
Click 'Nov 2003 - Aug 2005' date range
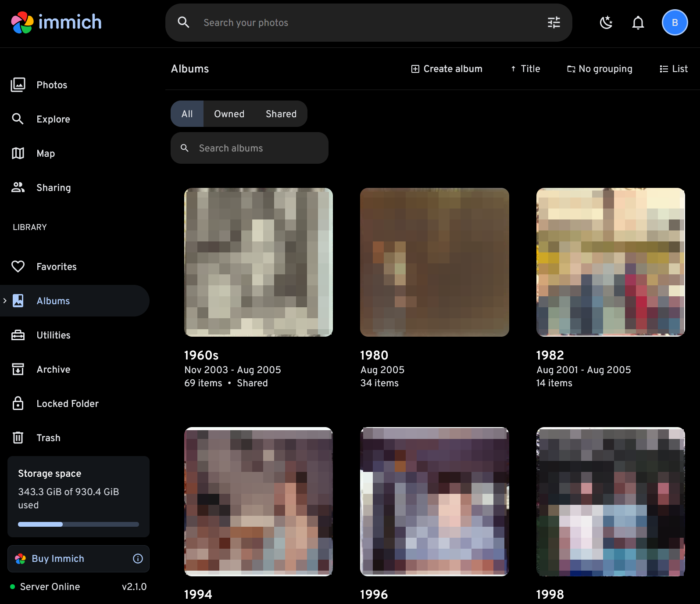[x=232, y=370]
